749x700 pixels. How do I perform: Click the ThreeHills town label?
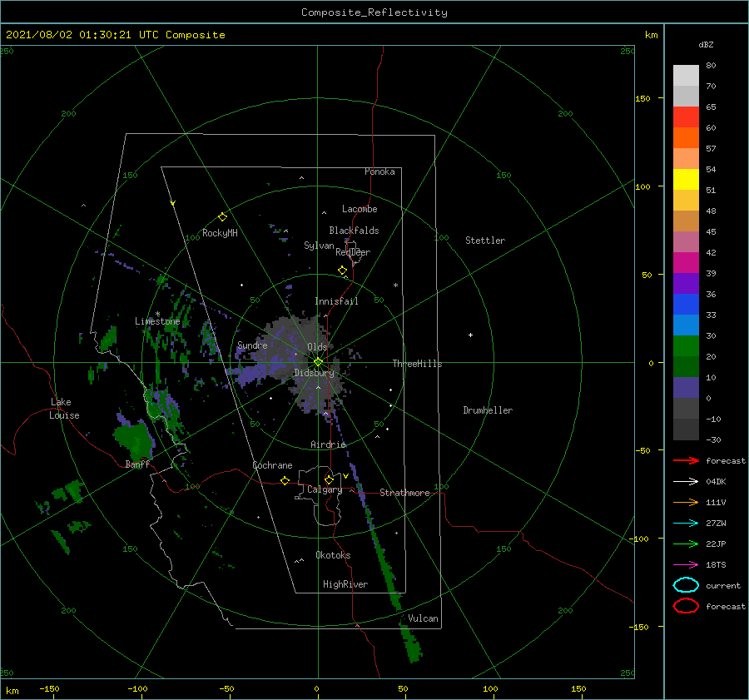click(417, 364)
